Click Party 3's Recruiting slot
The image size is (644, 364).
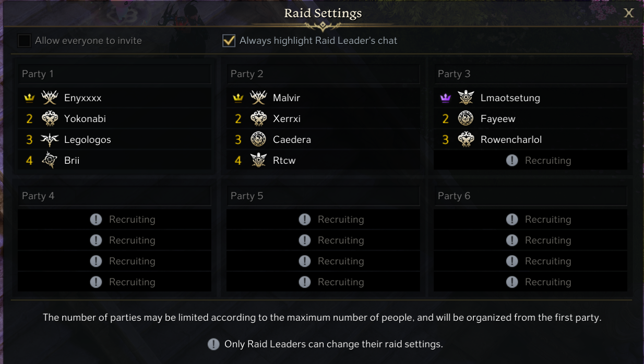[x=530, y=161]
